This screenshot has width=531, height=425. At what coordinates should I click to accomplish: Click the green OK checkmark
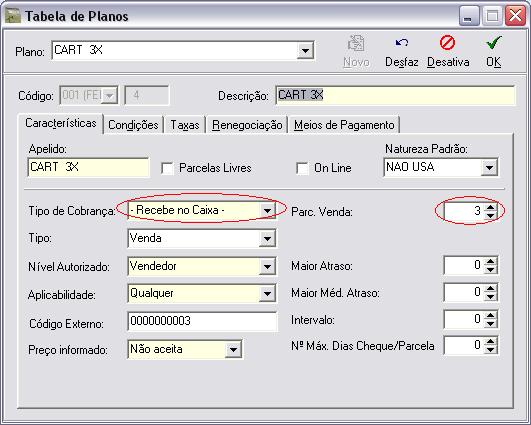click(494, 43)
